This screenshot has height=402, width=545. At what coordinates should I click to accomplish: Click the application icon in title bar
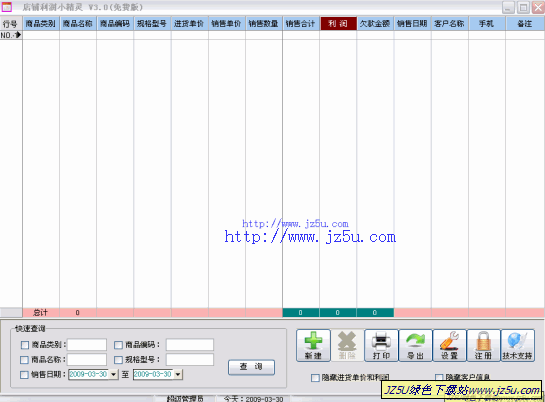[7, 7]
